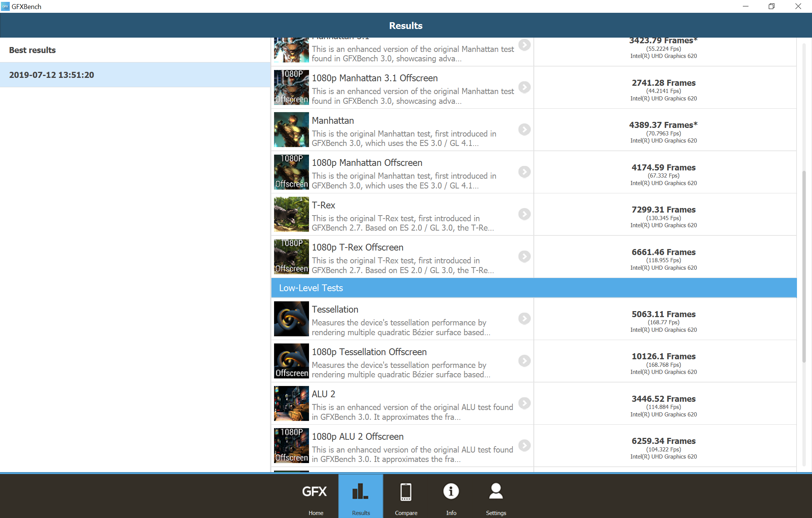Click the 4389.37 Frames* result
Image resolution: width=812 pixels, height=518 pixels.
(x=664, y=125)
